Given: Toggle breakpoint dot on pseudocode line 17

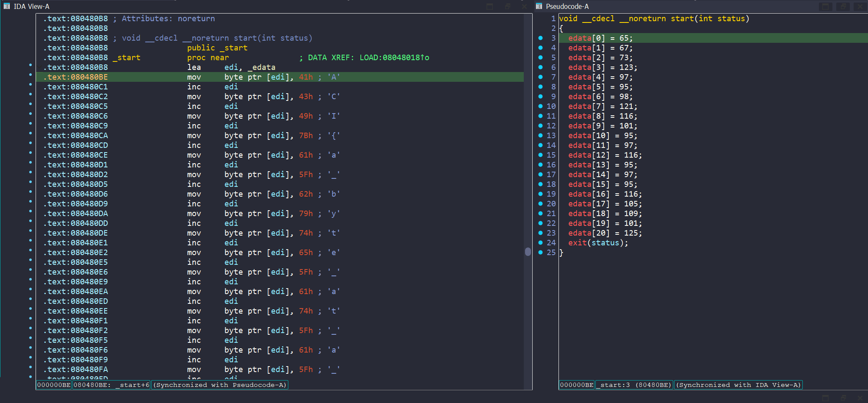Looking at the screenshot, I should click(x=541, y=175).
